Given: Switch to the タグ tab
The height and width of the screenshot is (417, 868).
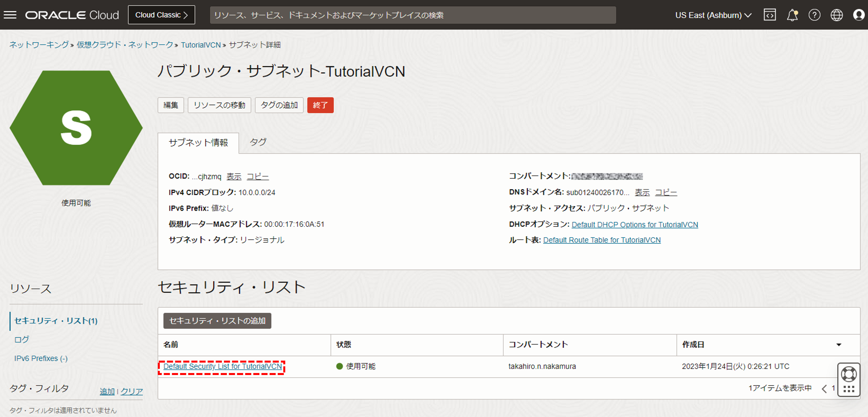Looking at the screenshot, I should coord(258,142).
